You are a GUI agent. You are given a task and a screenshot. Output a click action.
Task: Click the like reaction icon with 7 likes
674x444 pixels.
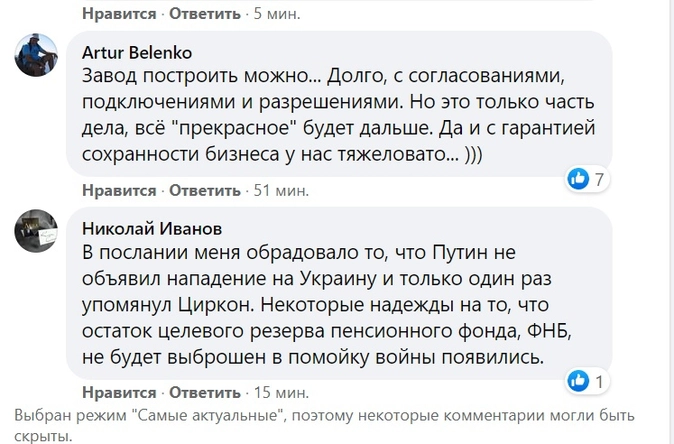578,178
